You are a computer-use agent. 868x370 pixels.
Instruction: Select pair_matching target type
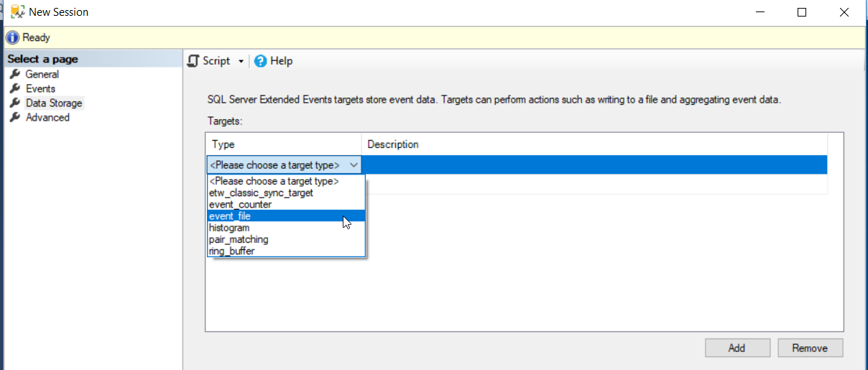coord(238,239)
